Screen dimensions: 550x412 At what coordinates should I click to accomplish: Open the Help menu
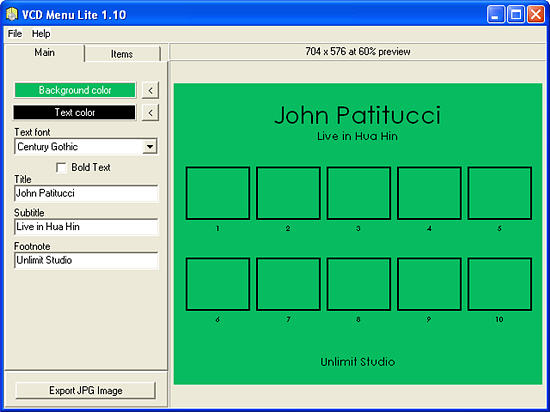pyautogui.click(x=41, y=34)
